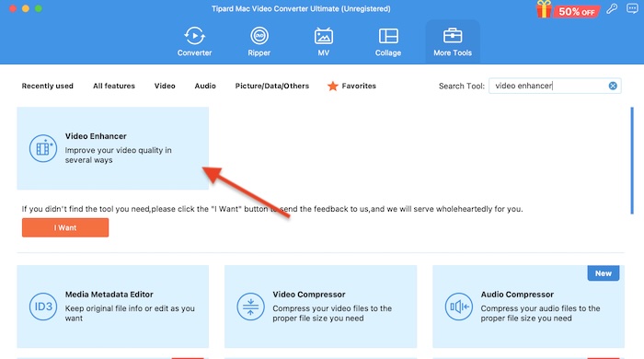Switch to Recently used tab
This screenshot has width=644, height=359.
(x=48, y=86)
